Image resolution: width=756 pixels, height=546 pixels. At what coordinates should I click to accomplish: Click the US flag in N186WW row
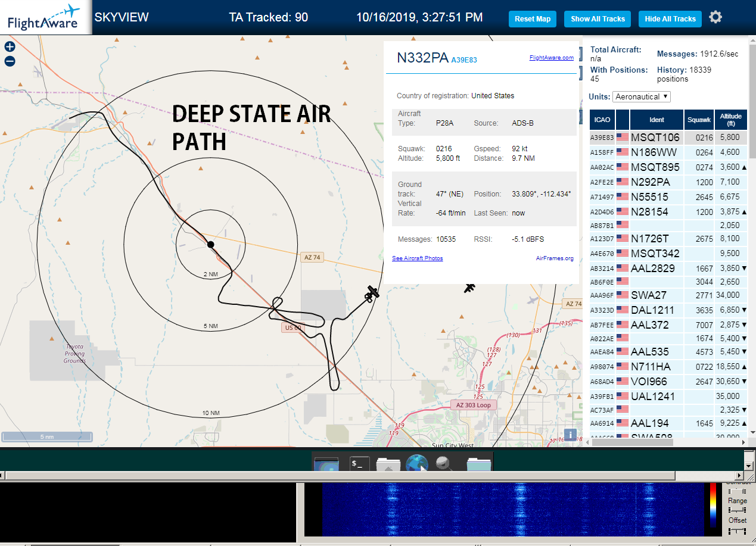tap(623, 152)
